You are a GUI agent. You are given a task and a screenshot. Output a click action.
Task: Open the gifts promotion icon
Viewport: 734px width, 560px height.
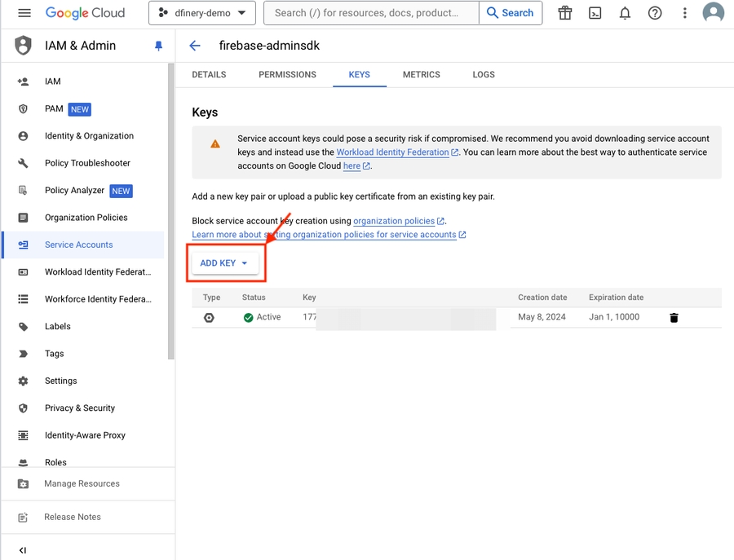click(564, 12)
